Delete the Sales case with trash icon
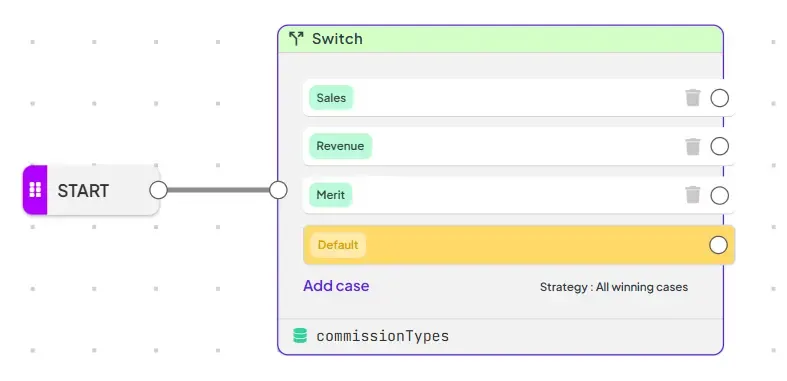787x381 pixels. click(693, 98)
